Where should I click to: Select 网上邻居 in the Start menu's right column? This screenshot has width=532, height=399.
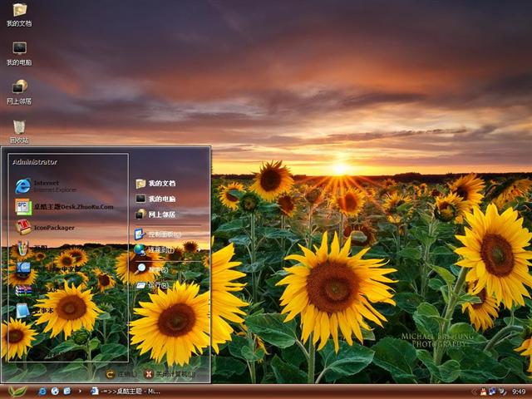(x=155, y=214)
